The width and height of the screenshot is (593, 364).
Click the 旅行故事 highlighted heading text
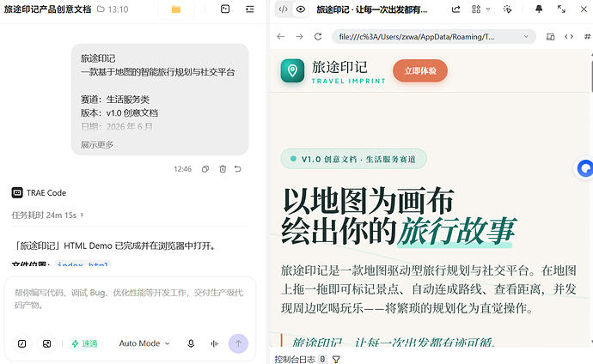(x=456, y=230)
